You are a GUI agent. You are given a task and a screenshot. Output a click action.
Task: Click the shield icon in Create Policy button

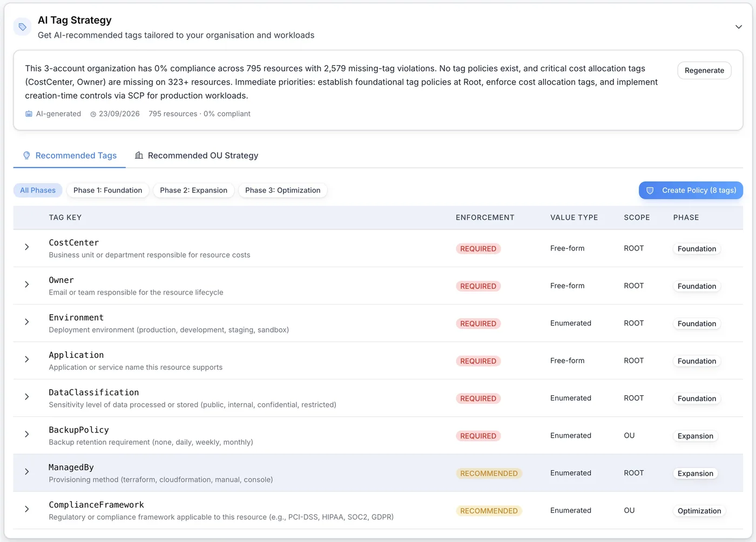click(x=650, y=191)
